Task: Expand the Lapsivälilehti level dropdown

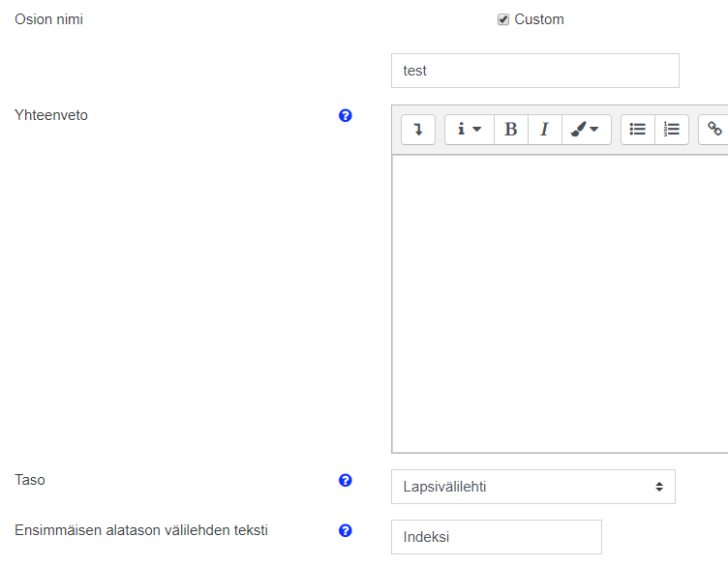Action: (532, 487)
